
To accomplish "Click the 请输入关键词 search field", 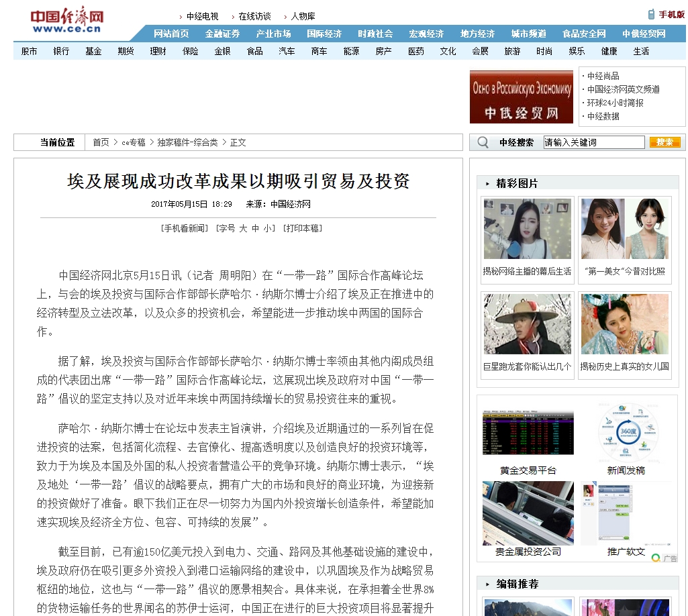I will pyautogui.click(x=593, y=142).
